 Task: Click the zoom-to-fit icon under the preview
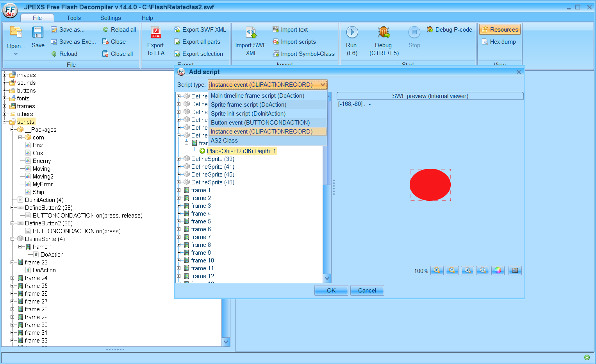point(483,271)
